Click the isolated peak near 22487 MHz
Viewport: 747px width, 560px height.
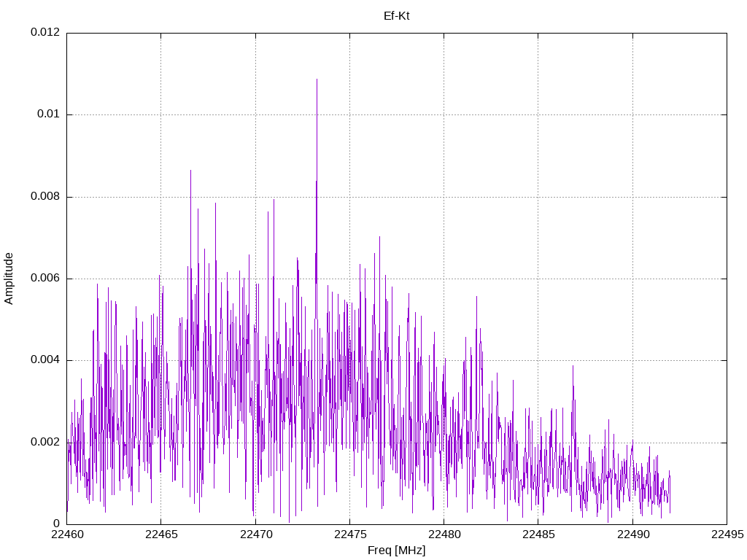tap(573, 367)
